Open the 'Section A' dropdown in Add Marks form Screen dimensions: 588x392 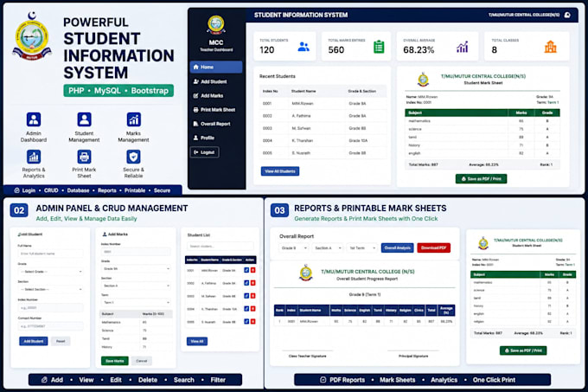coord(136,286)
